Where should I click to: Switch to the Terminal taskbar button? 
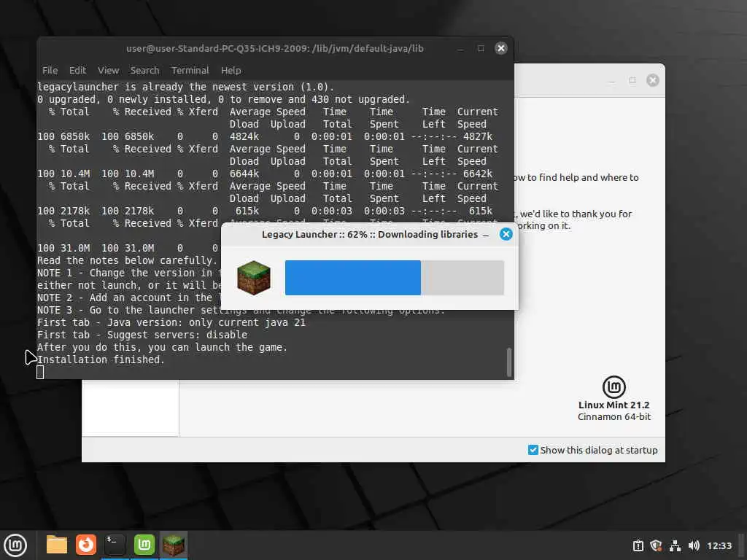(115, 545)
